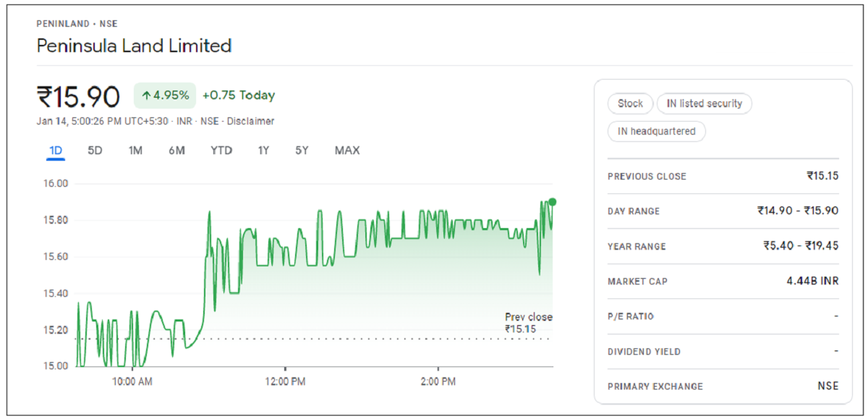
Task: Open the YTD chart tab
Action: coord(221,151)
